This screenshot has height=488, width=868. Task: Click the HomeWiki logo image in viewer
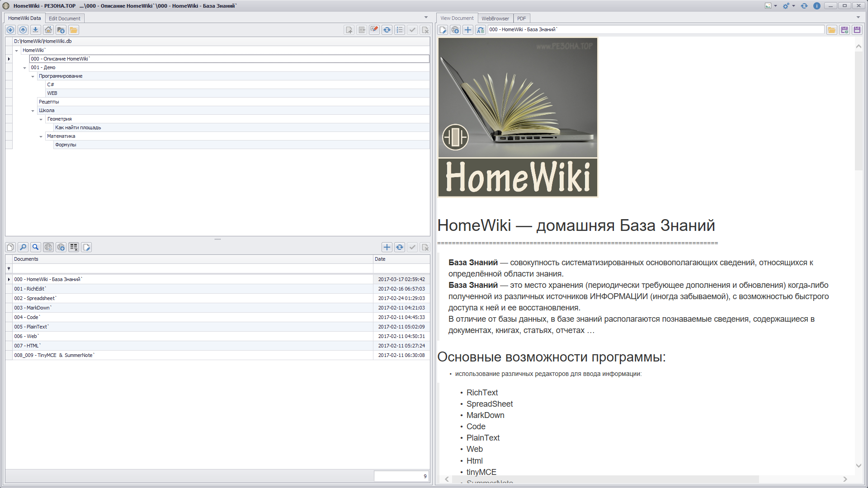click(518, 117)
